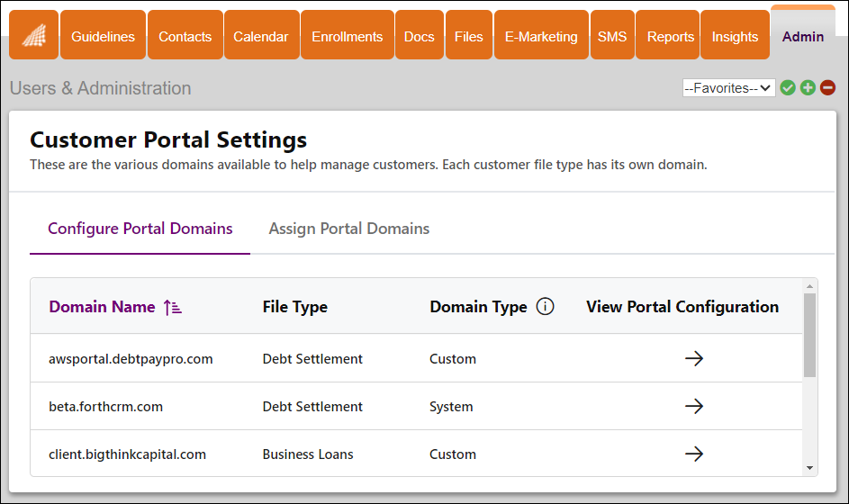Click the Domain Name ascending sort icon

click(173, 308)
